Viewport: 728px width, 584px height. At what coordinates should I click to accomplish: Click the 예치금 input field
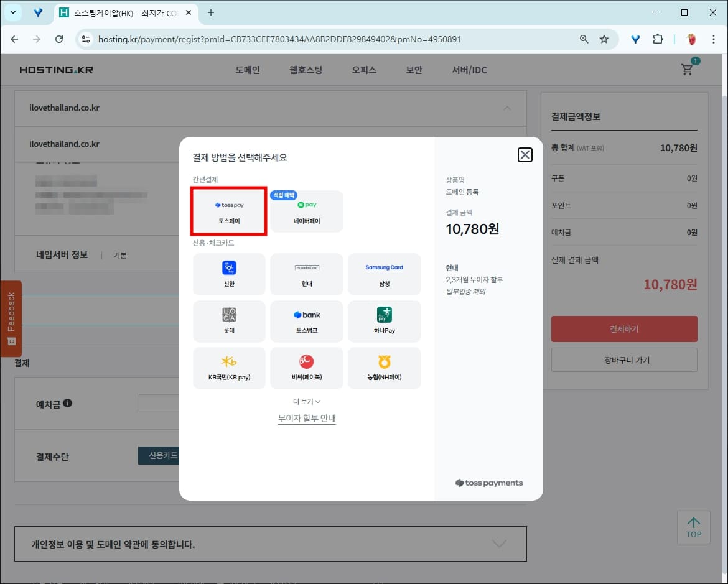tap(159, 404)
